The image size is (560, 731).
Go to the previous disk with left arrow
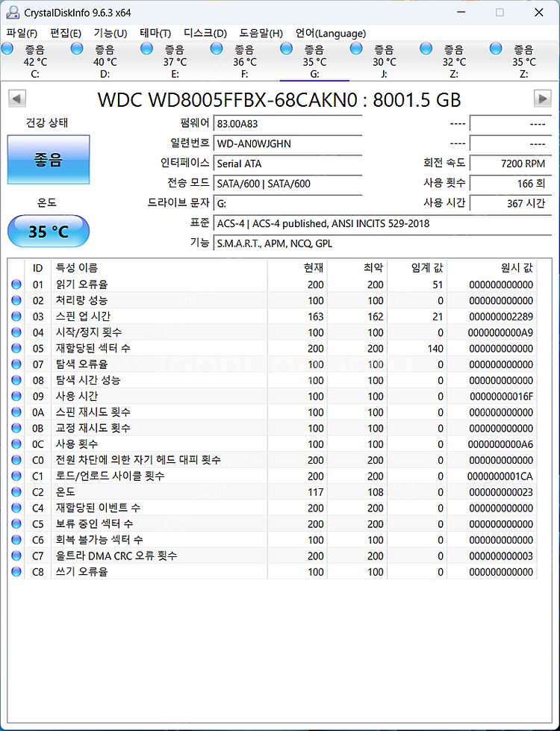pos(17,99)
